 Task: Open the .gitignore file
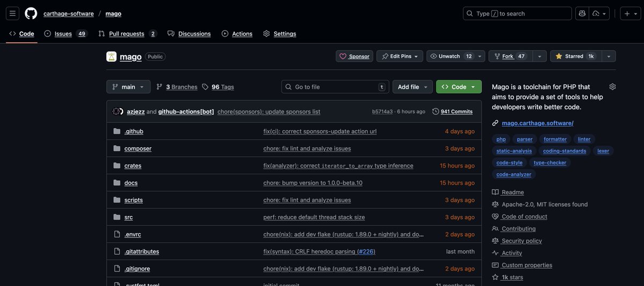137,269
